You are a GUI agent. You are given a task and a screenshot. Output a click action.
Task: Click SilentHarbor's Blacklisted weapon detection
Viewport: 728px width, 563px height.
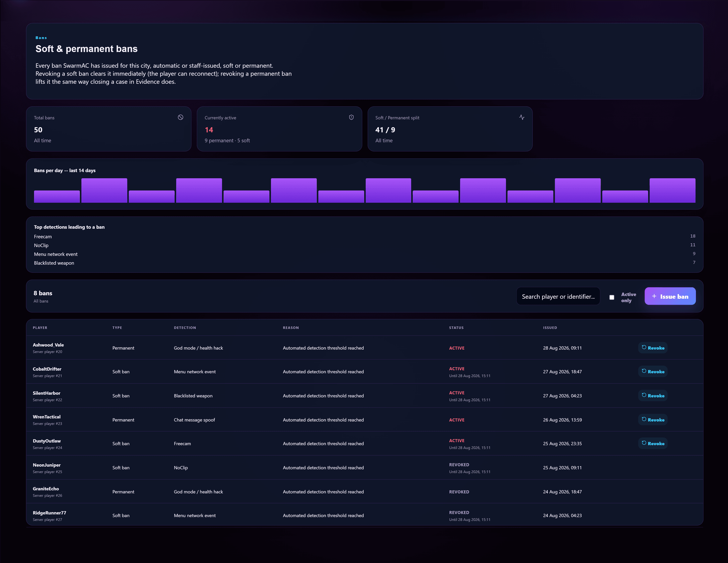(193, 395)
